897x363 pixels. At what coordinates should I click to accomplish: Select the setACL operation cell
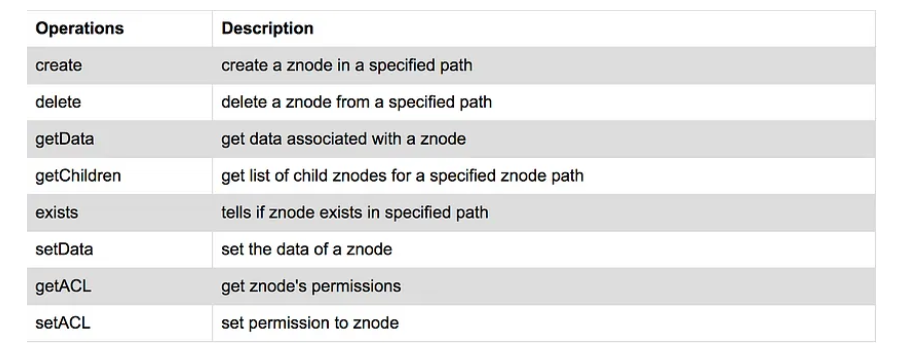click(x=119, y=323)
